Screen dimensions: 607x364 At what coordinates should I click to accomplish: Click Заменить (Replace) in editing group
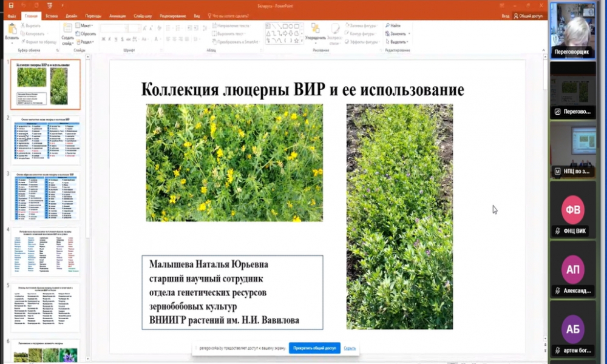[397, 33]
